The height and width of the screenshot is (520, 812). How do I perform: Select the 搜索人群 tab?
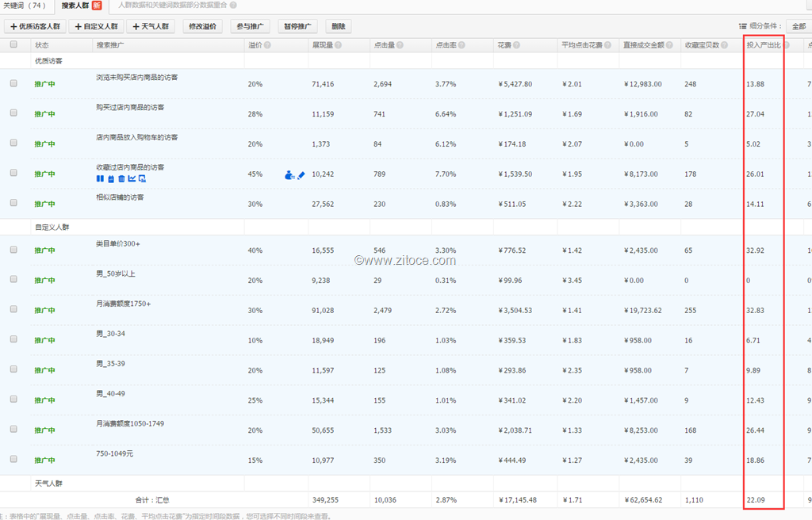(x=76, y=5)
